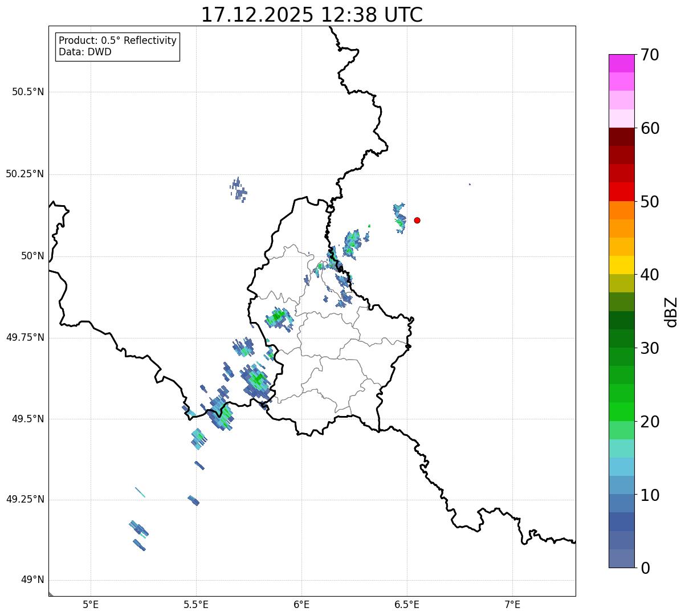The height and width of the screenshot is (616, 685).
Task: Click the 50.25°N latitude label
Action: click(25, 174)
